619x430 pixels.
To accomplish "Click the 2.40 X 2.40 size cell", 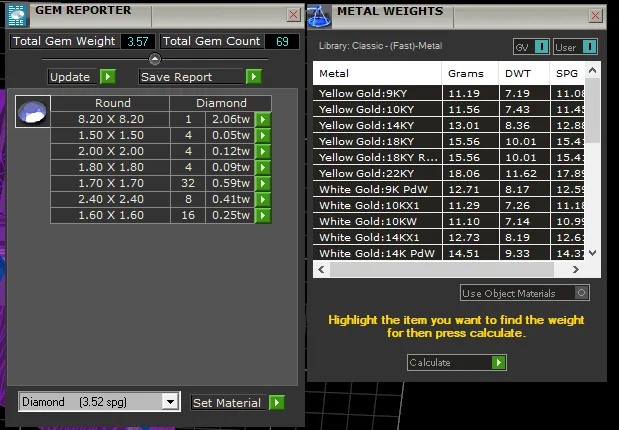I will pyautogui.click(x=111, y=199).
